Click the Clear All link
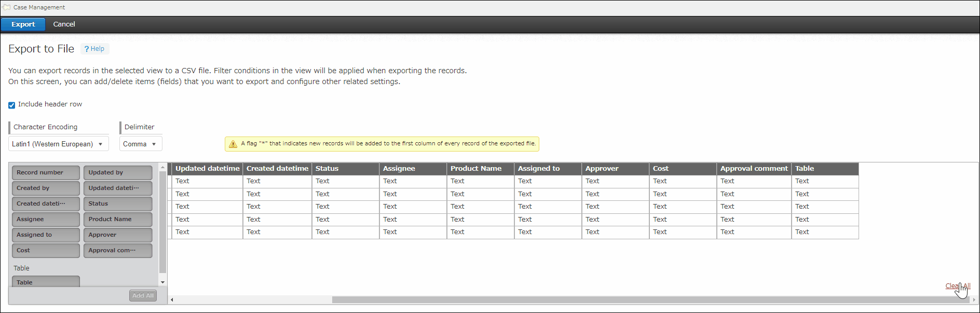The image size is (980, 313). pos(957,286)
